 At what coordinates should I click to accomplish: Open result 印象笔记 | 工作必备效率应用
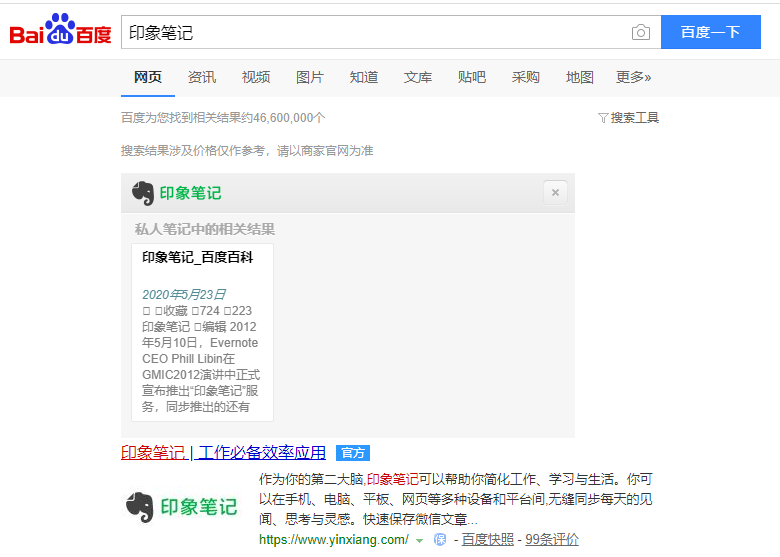click(x=223, y=453)
